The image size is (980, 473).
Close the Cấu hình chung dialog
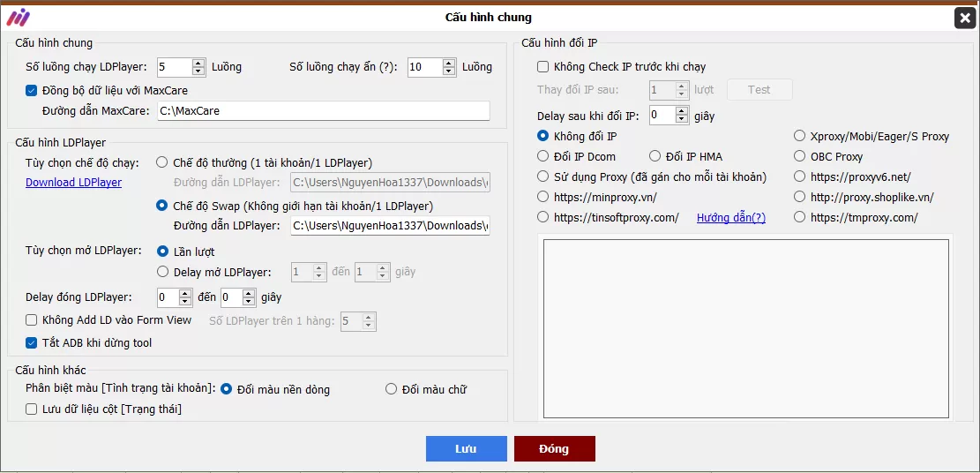coord(964,18)
